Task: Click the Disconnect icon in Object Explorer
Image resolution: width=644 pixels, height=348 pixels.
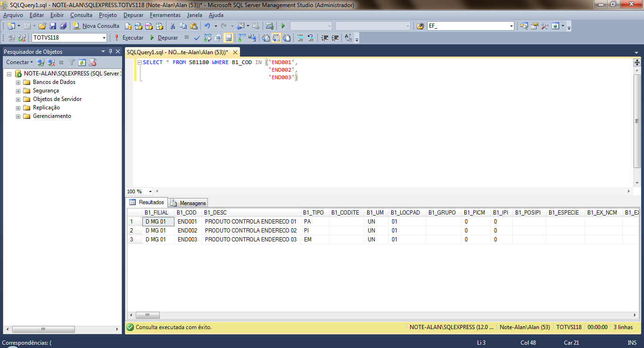Action: pos(51,62)
